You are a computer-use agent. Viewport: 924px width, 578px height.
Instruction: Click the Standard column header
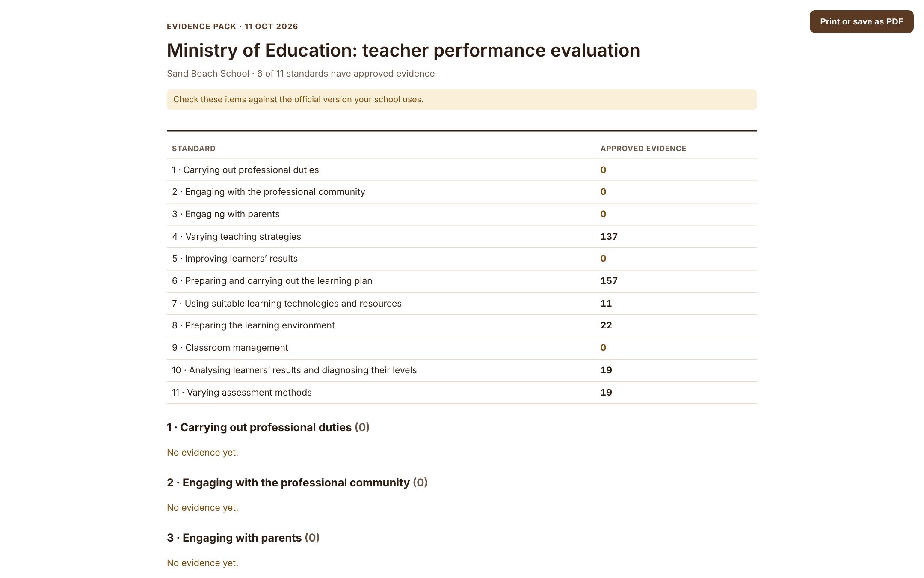tap(194, 149)
